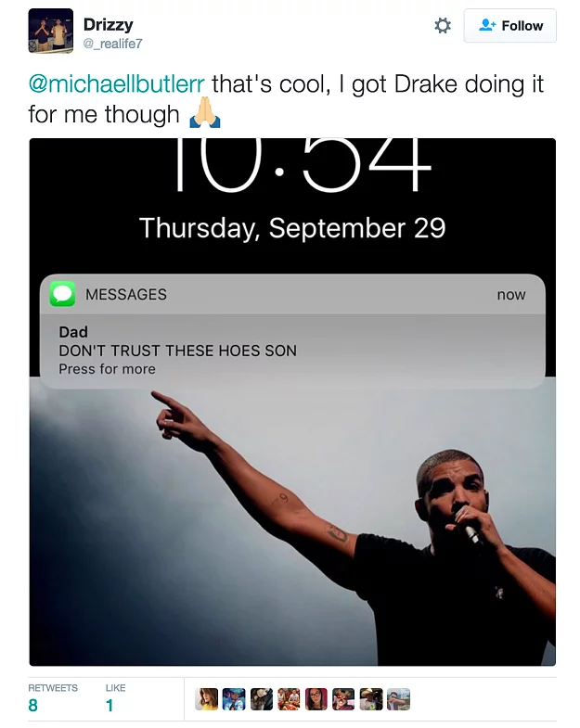The image size is (580, 728).
Task: Click the Follow button
Action: point(509,26)
